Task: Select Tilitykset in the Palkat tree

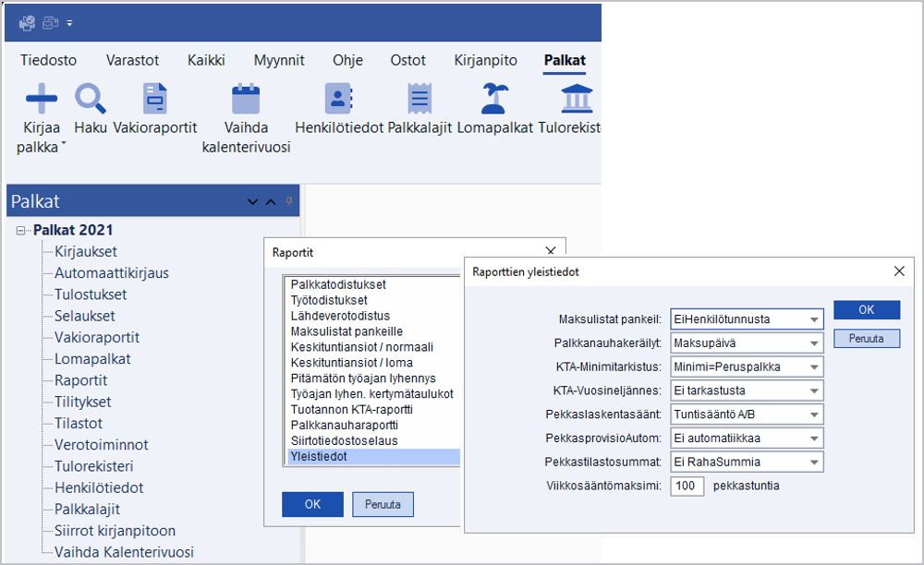Action: point(83,402)
